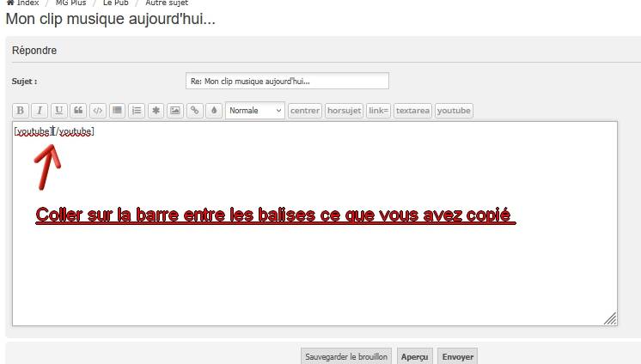The height and width of the screenshot is (364, 641).
Task: Click the Répondre heading text
Action: tap(34, 51)
